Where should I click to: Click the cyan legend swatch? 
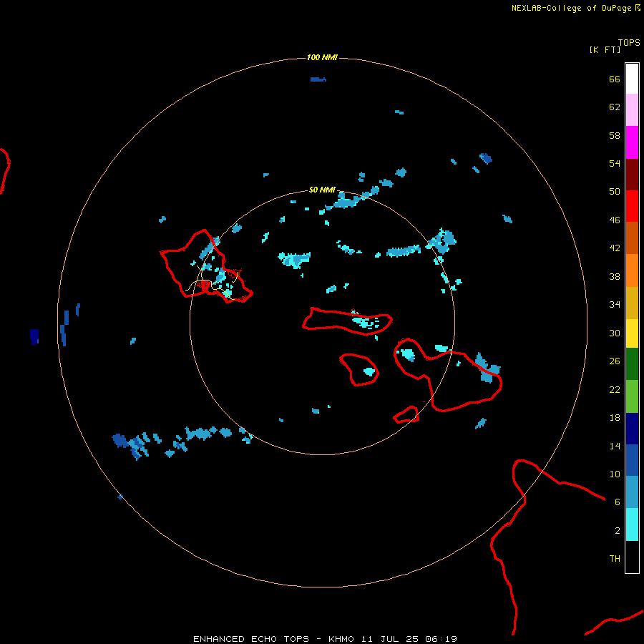632,525
